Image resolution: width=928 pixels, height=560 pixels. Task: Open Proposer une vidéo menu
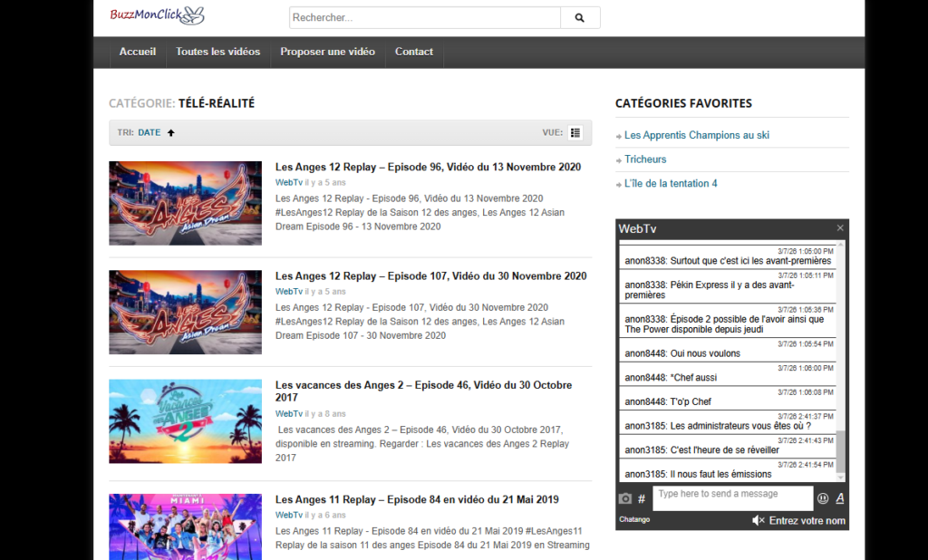pyautogui.click(x=327, y=52)
